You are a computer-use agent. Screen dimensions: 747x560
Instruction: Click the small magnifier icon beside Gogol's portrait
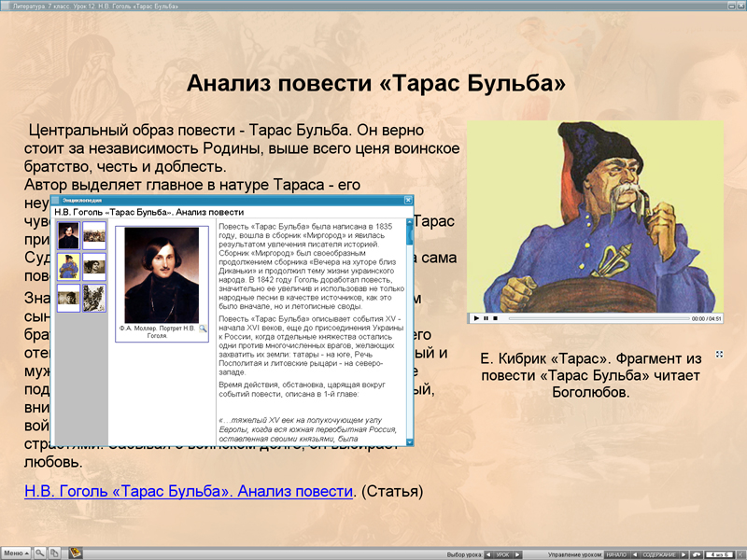point(204,329)
